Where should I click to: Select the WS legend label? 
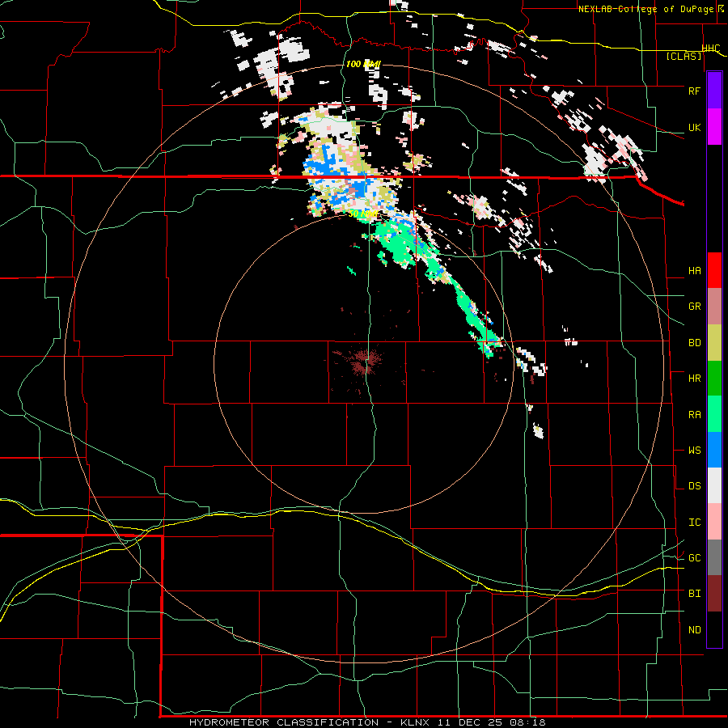pyautogui.click(x=694, y=451)
